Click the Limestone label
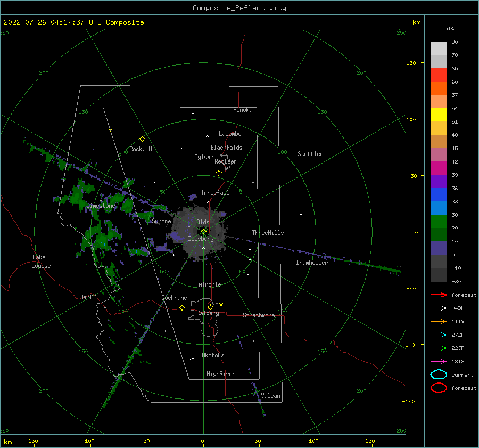The image size is (479, 448). [x=101, y=206]
